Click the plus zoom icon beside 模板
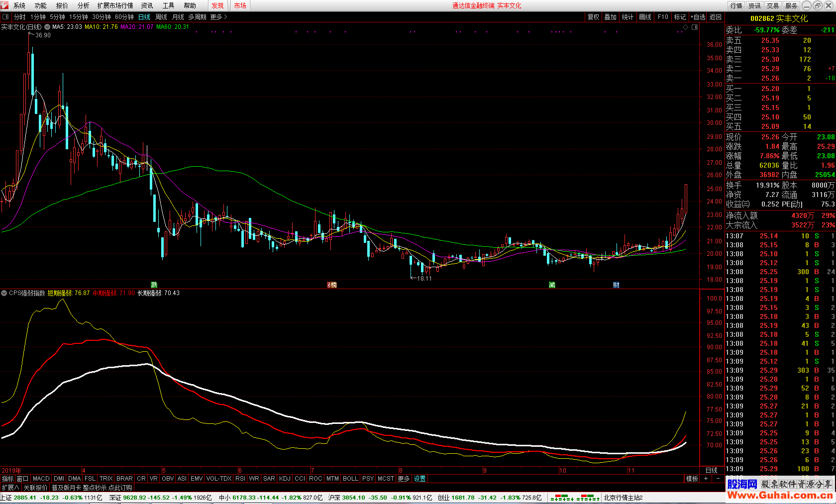836x504 pixels. [706, 479]
